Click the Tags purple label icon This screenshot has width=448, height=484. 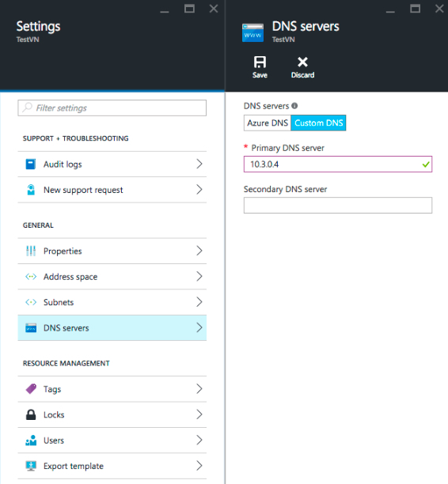tap(31, 388)
